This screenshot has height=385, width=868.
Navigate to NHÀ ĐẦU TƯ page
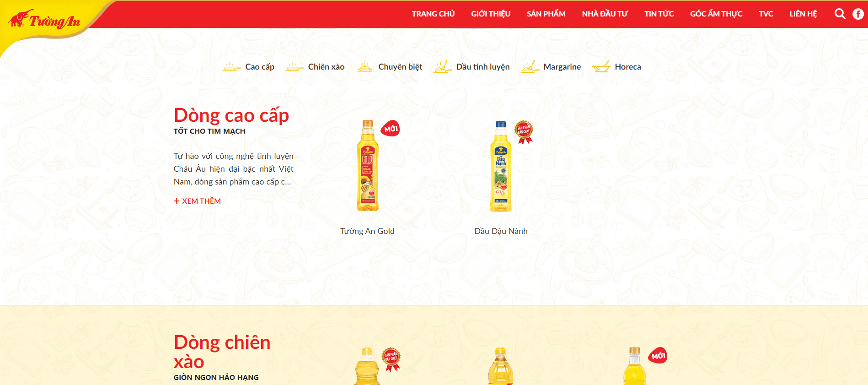(x=605, y=14)
